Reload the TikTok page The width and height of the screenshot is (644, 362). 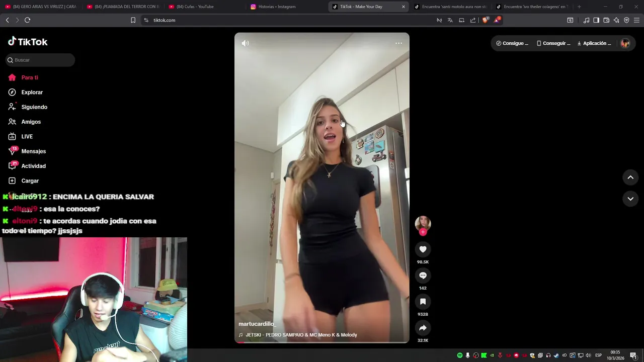[27, 20]
